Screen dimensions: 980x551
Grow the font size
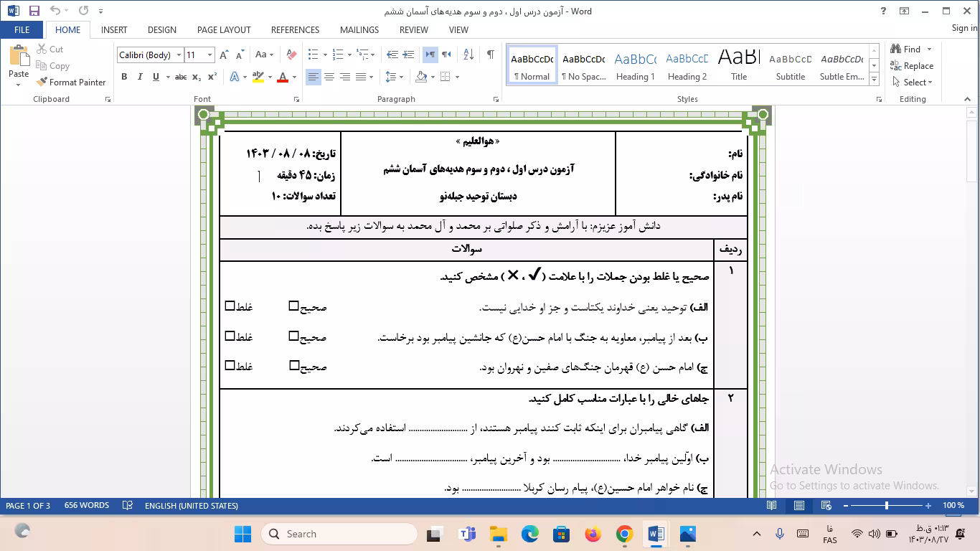[x=224, y=55]
